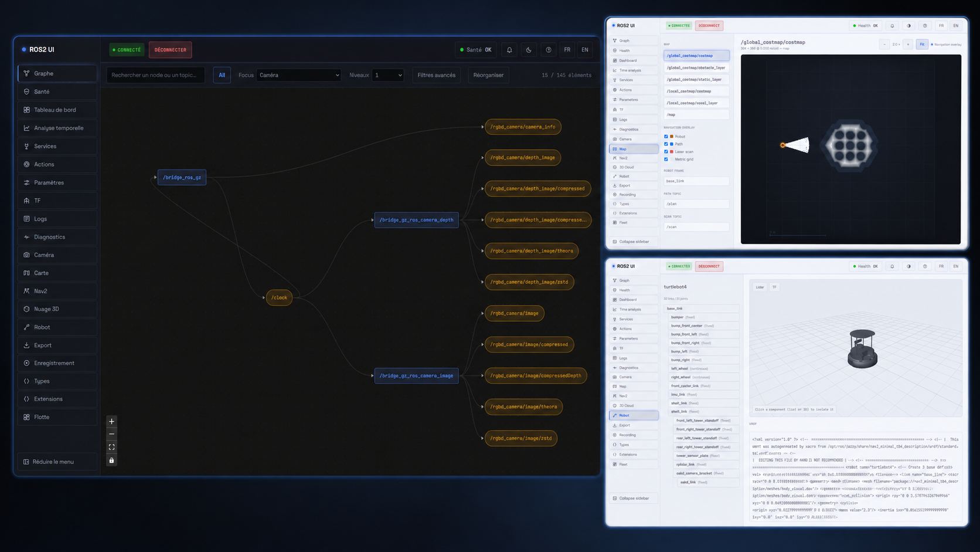The width and height of the screenshot is (980, 552).
Task: Select the /rgbd_camera/camera_info topic node
Action: (523, 127)
